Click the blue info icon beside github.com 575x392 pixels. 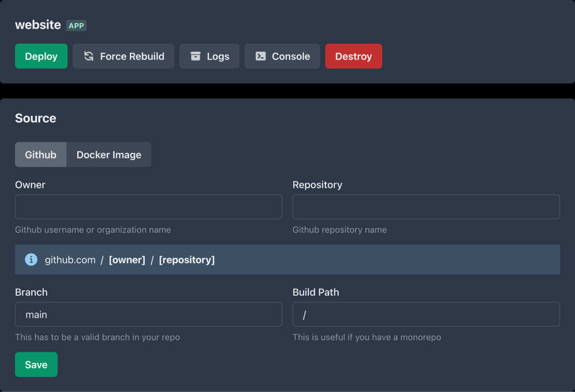click(x=31, y=260)
